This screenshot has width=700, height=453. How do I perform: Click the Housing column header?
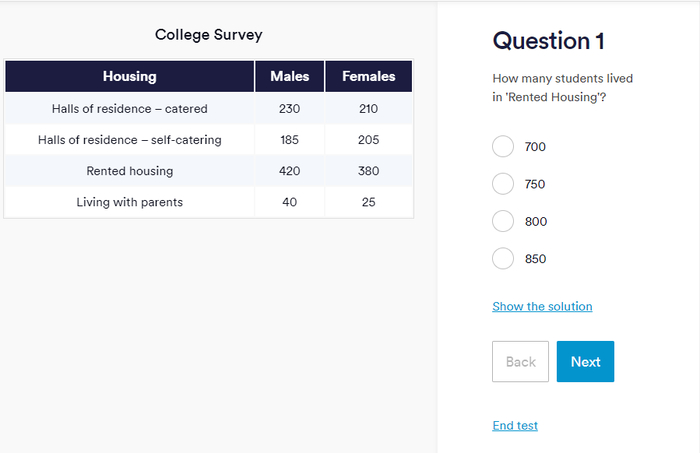tap(129, 76)
